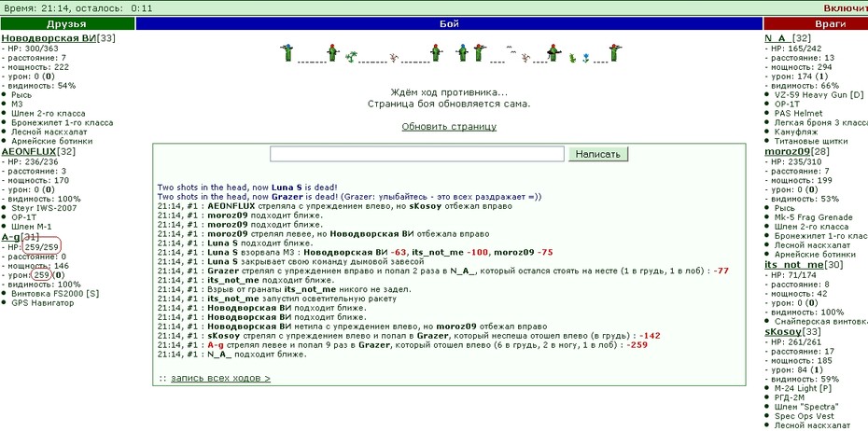Screen dimensions: 868x431
Task: Click the blue flower sprite on battlefield
Action: pyautogui.click(x=586, y=58)
